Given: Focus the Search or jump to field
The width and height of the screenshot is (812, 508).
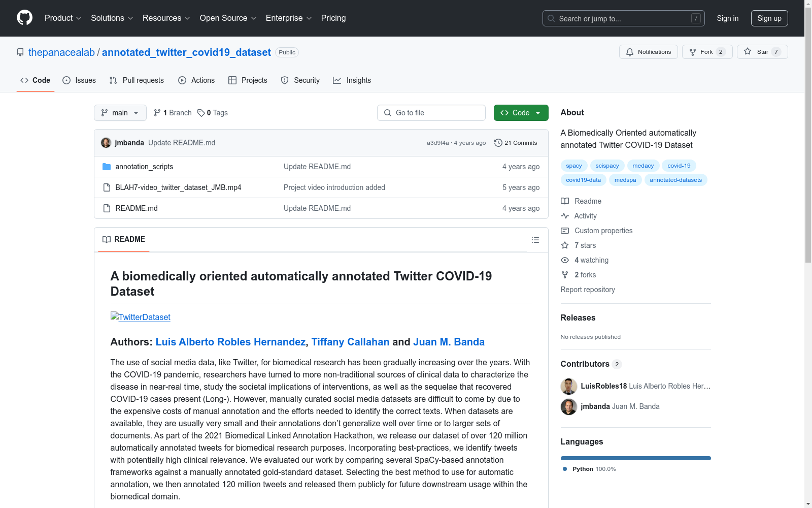Looking at the screenshot, I should (x=624, y=18).
